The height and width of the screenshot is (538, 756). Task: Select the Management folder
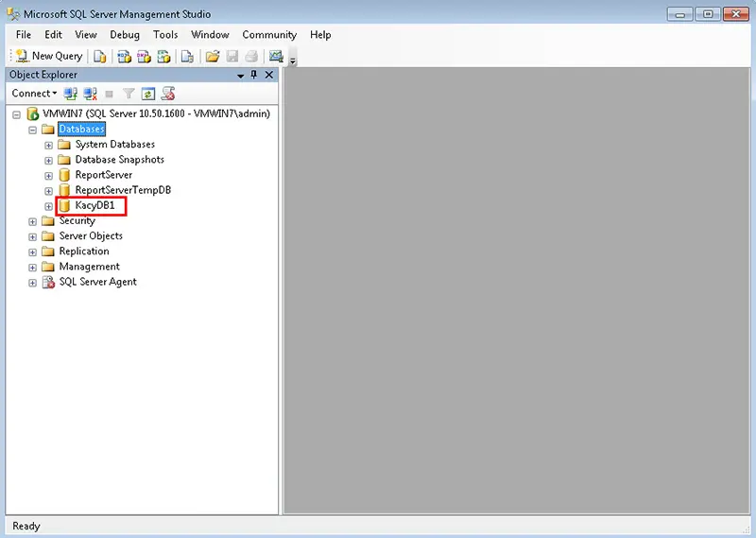click(x=89, y=267)
